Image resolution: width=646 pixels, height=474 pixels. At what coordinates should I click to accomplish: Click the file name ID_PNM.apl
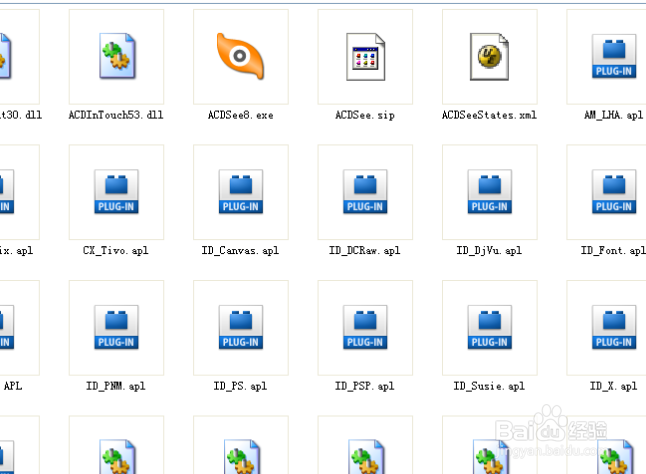pyautogui.click(x=116, y=386)
